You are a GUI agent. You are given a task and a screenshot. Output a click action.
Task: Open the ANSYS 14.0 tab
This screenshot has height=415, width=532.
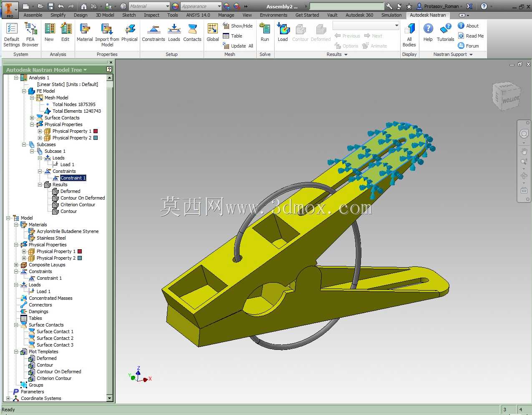pyautogui.click(x=198, y=15)
